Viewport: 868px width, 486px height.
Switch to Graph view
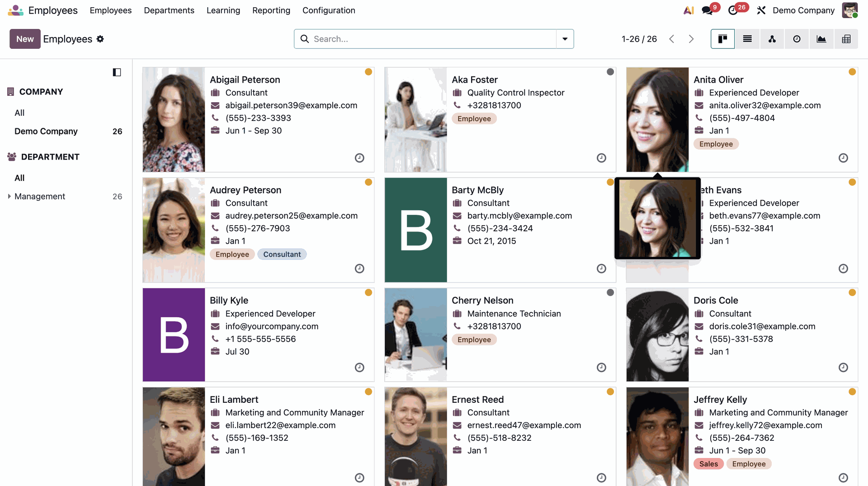click(x=821, y=39)
